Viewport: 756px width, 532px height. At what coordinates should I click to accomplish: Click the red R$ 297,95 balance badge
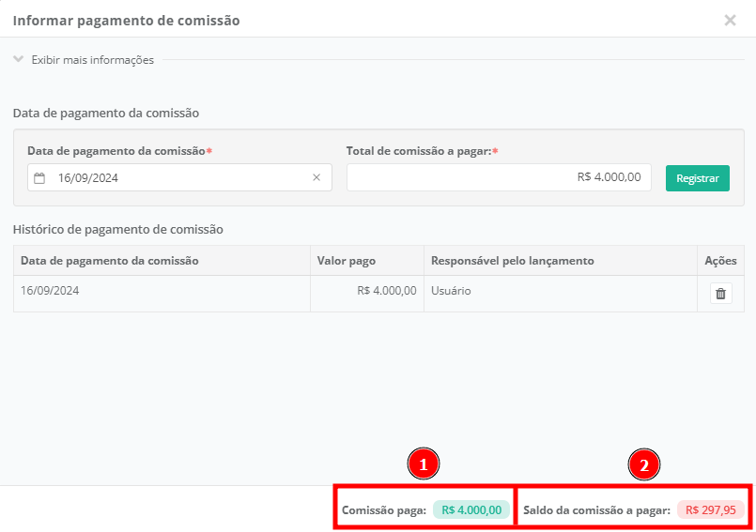pyautogui.click(x=710, y=510)
